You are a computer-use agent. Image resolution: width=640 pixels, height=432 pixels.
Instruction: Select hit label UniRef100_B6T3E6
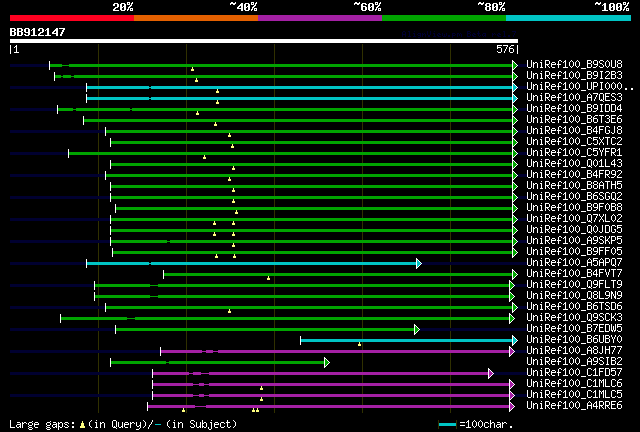pyautogui.click(x=574, y=120)
